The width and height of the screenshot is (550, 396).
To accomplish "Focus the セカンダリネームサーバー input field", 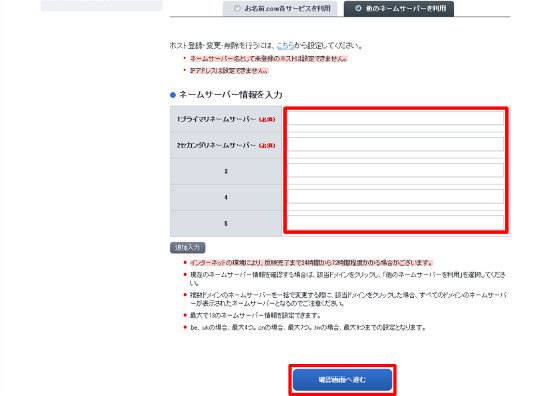I will [396, 144].
